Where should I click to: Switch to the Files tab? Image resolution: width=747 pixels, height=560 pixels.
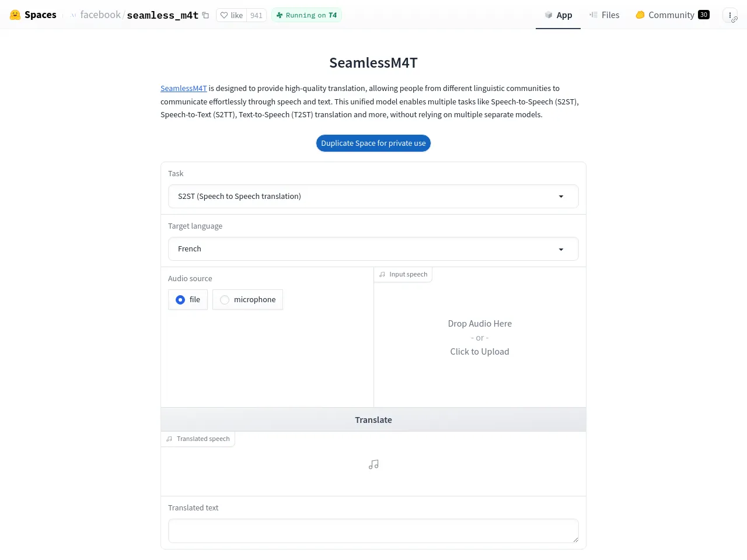[605, 15]
